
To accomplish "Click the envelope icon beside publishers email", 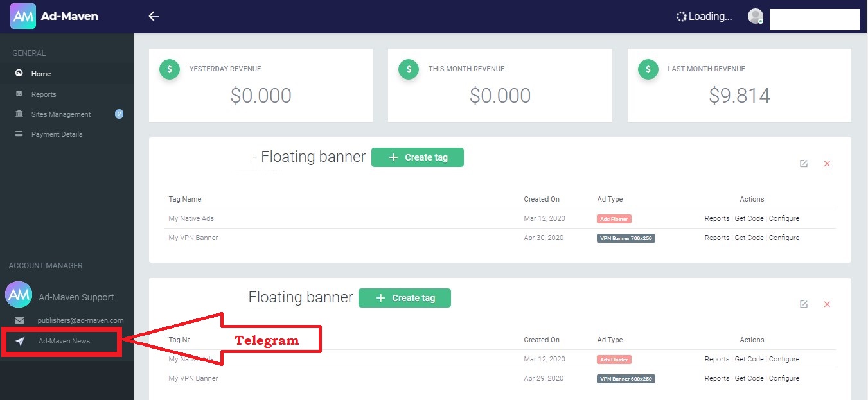I will pos(20,320).
